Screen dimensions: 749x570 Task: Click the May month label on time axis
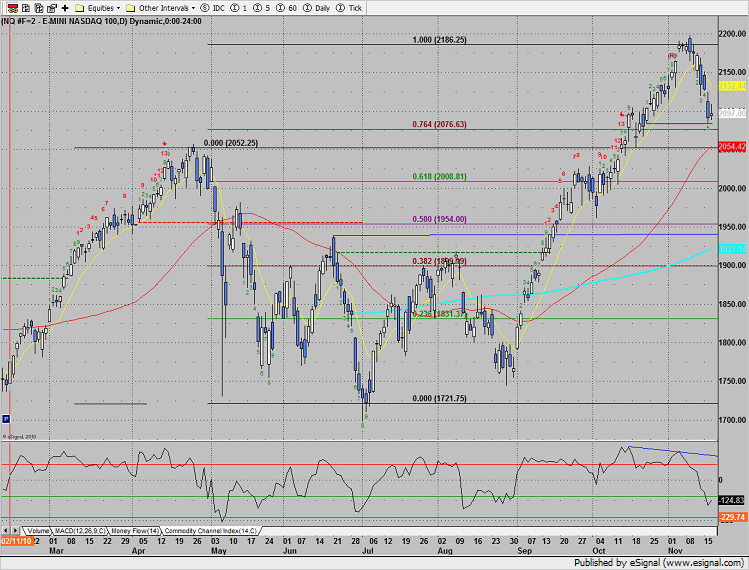[x=219, y=551]
